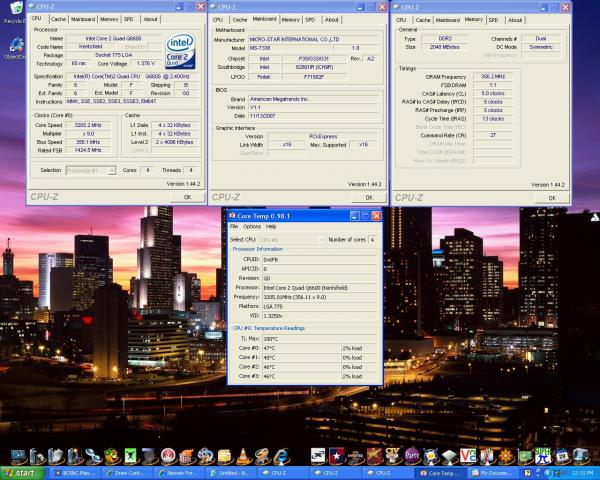This screenshot has height=480, width=600.
Task: Launch the CIV game dock icon
Action: click(393, 456)
